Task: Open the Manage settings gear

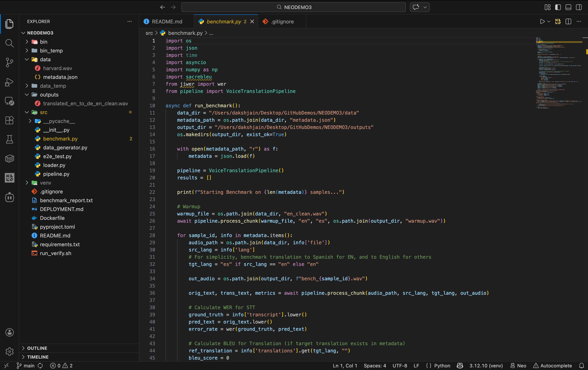Action: [x=9, y=351]
